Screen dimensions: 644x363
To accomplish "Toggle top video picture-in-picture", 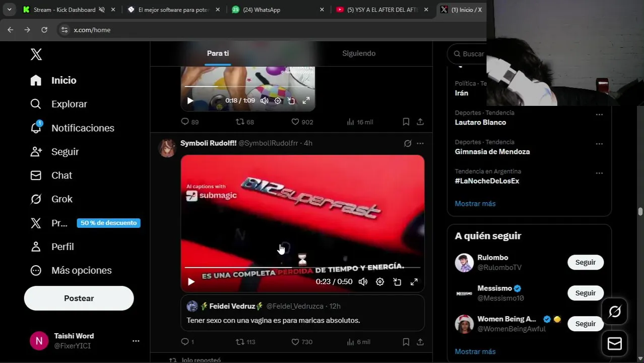I will (x=291, y=101).
